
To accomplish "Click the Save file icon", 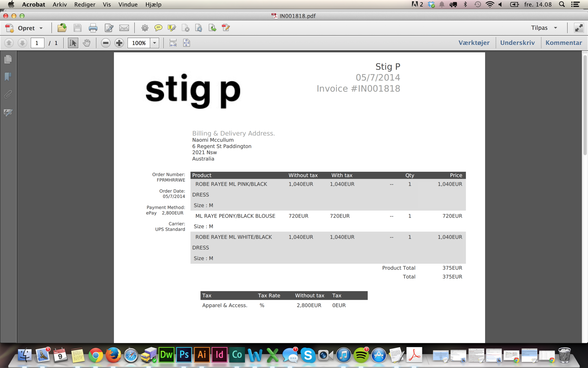I will [x=77, y=28].
